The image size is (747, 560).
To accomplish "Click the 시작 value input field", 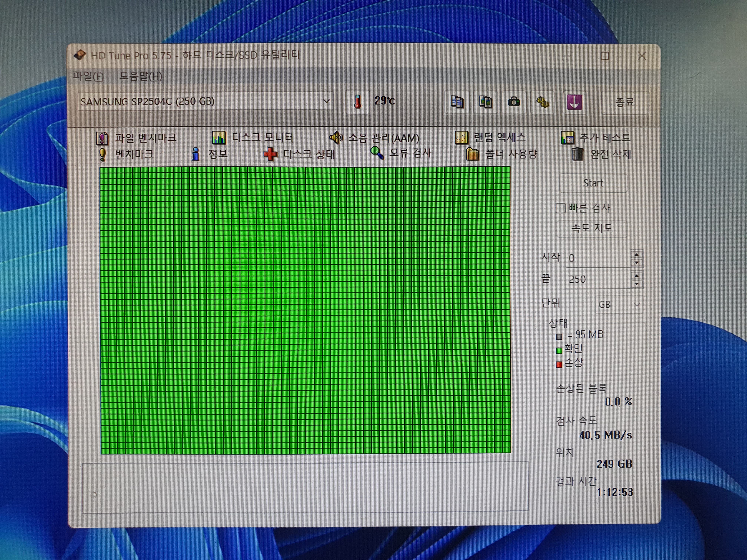I will tap(598, 258).
